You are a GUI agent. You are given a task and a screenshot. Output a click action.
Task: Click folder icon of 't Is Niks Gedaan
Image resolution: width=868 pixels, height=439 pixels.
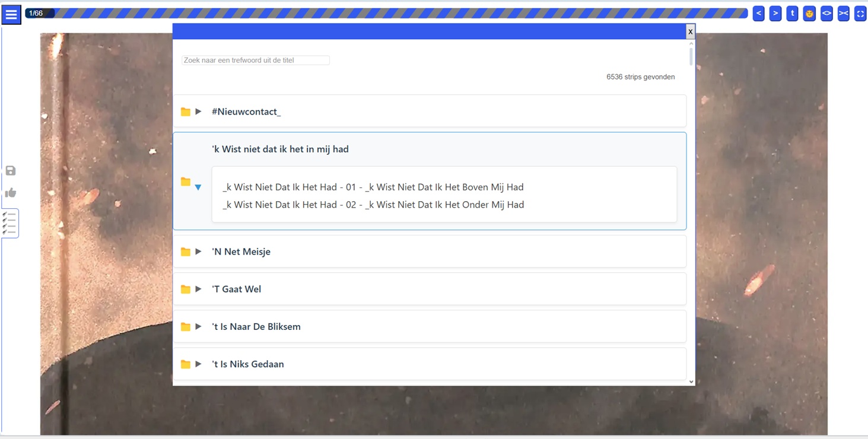[186, 364]
